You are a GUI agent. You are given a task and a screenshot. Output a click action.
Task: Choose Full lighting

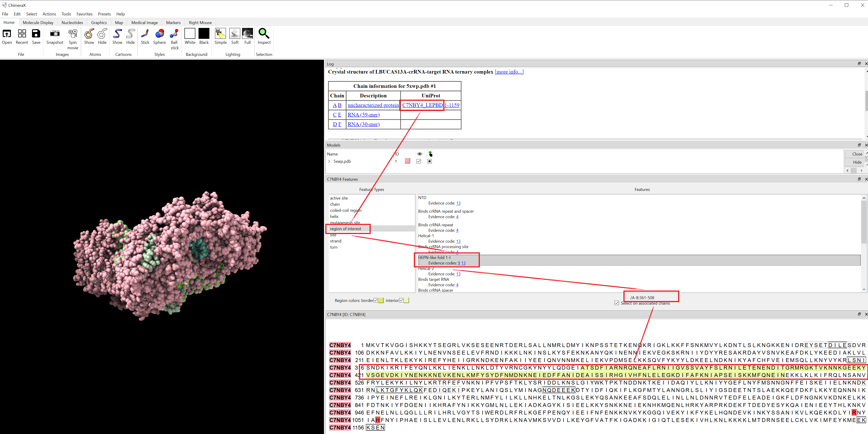pos(247,33)
